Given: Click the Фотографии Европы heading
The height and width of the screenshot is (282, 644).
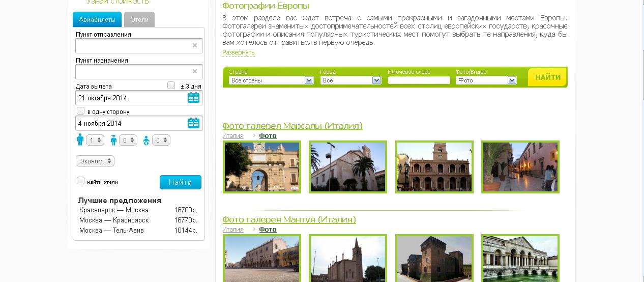Looking at the screenshot, I should (266, 6).
